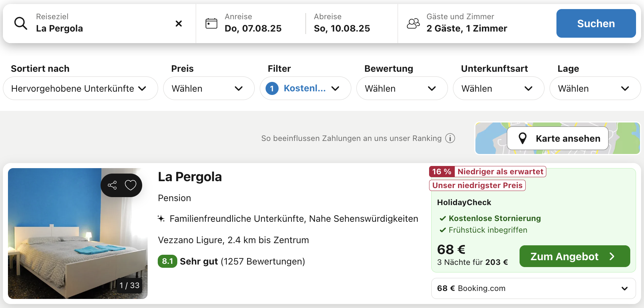Click the search magnifier icon
Image resolution: width=644 pixels, height=308 pixels.
point(21,24)
